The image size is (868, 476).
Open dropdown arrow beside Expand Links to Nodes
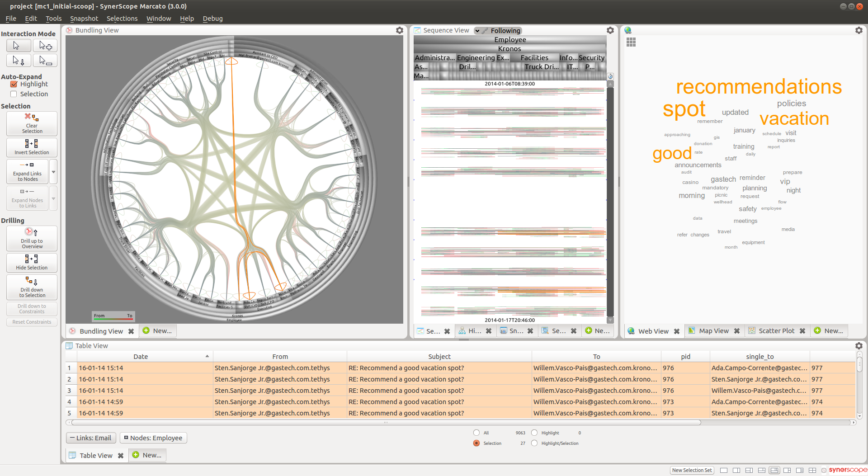pyautogui.click(x=53, y=172)
